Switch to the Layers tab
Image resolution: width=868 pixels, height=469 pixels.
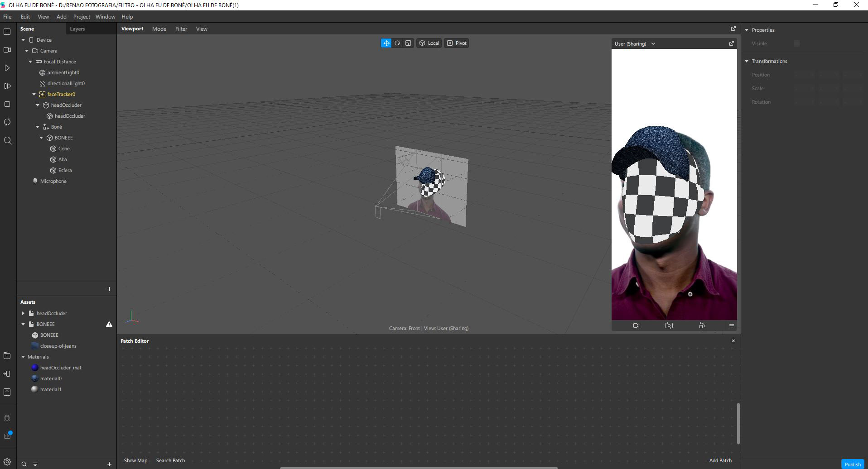click(77, 29)
